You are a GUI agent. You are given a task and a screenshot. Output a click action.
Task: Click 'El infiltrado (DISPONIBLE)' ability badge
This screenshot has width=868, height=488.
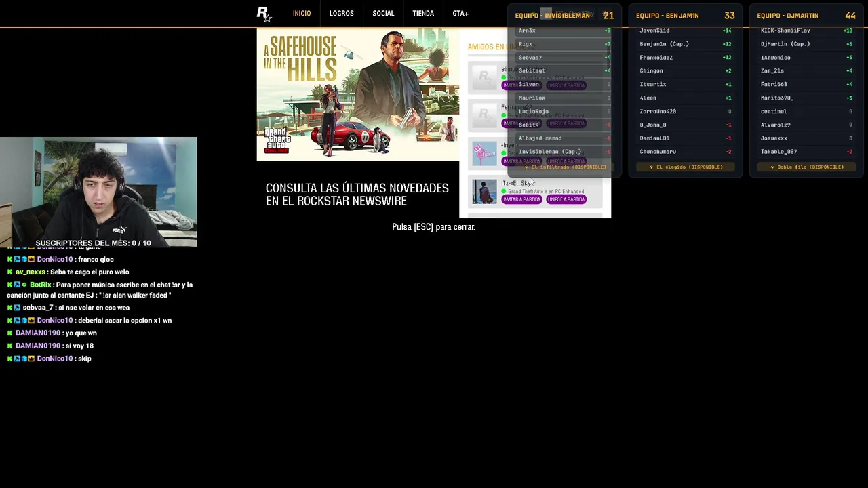[x=564, y=167]
